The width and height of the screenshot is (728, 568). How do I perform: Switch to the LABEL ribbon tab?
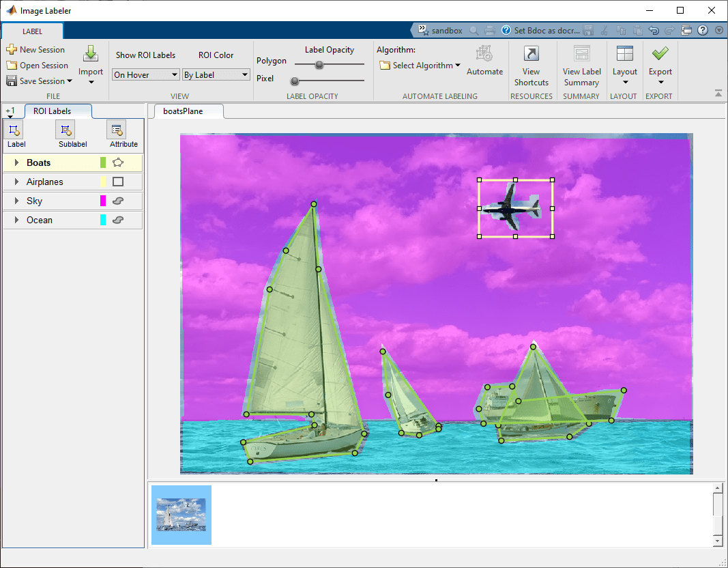pos(32,31)
